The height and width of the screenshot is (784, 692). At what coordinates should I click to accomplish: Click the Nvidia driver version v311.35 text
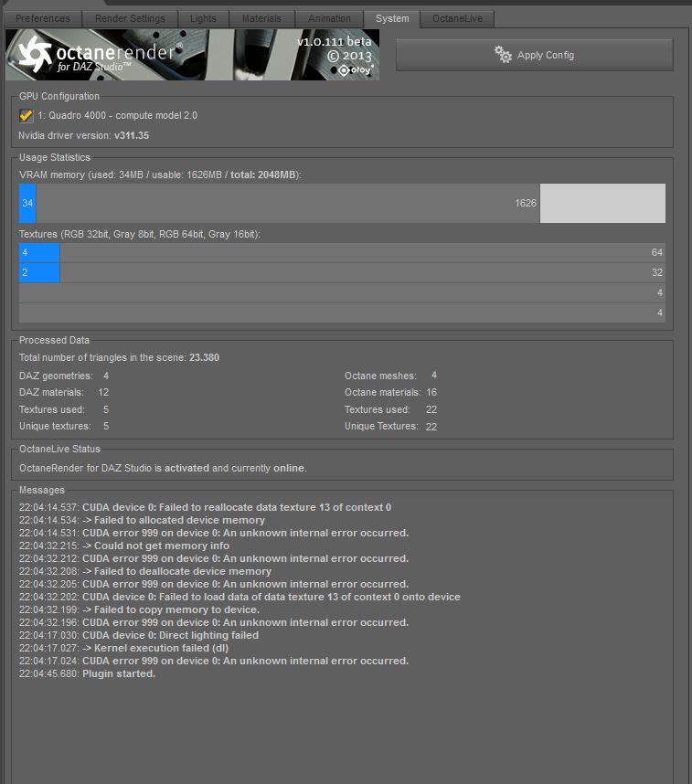(83, 135)
